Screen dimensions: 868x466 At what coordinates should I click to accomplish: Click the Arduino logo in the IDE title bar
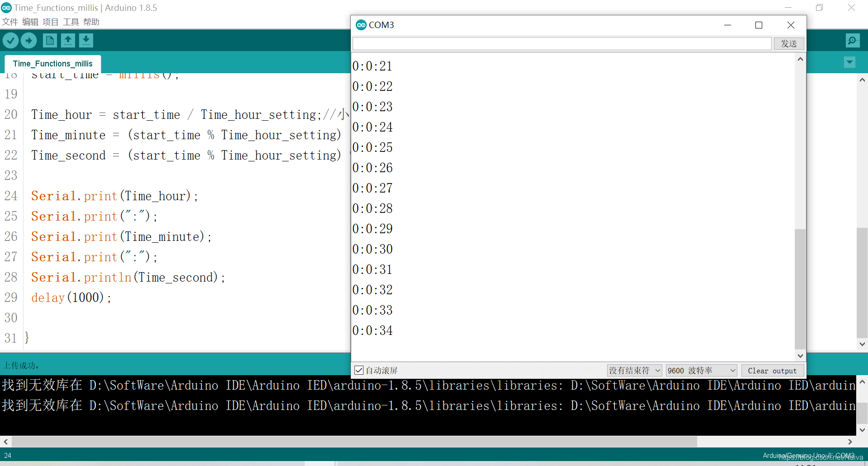click(6, 7)
